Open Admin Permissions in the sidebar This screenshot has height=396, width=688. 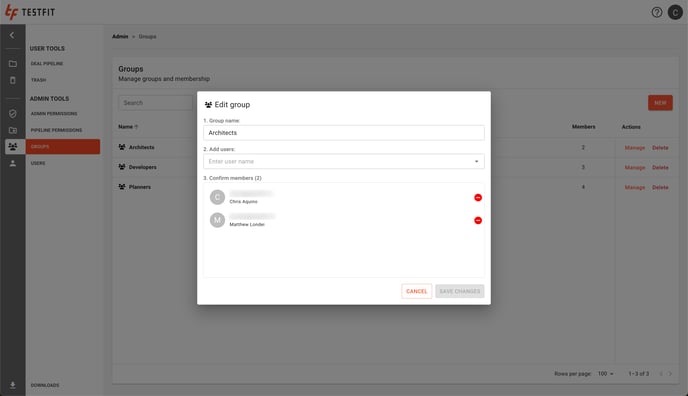click(54, 114)
